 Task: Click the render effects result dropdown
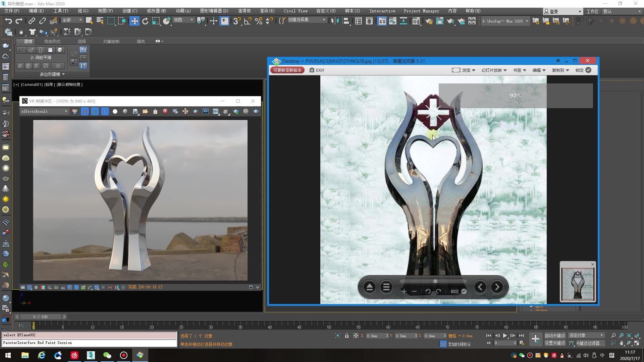[43, 111]
